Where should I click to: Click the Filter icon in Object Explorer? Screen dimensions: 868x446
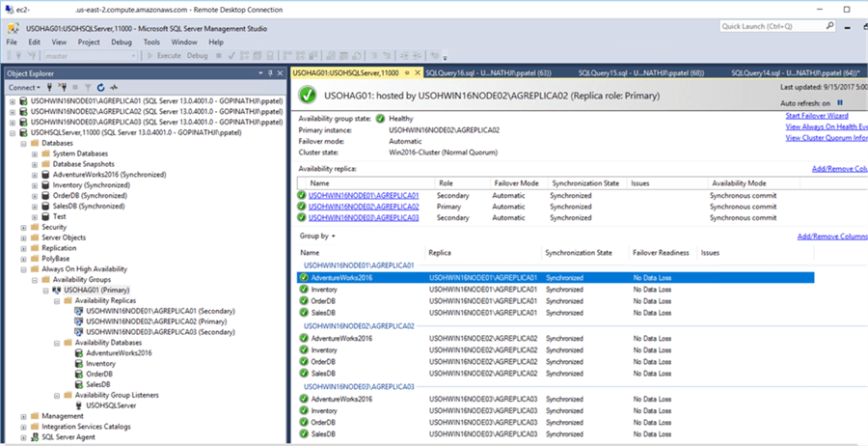tap(88, 88)
